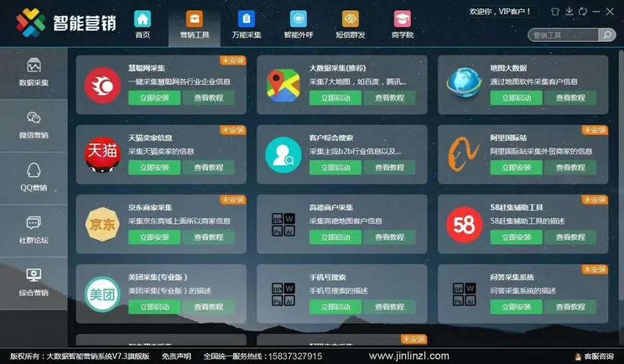
Task: Click the 营销工具 search input field
Action: click(562, 35)
